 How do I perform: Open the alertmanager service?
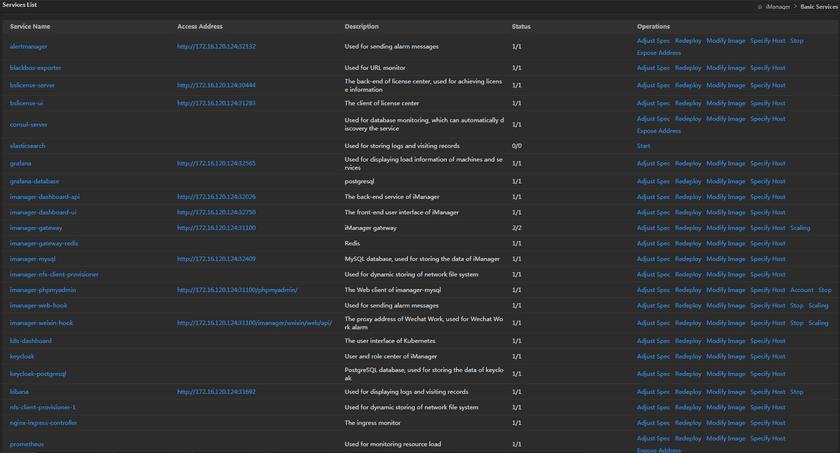(x=28, y=47)
